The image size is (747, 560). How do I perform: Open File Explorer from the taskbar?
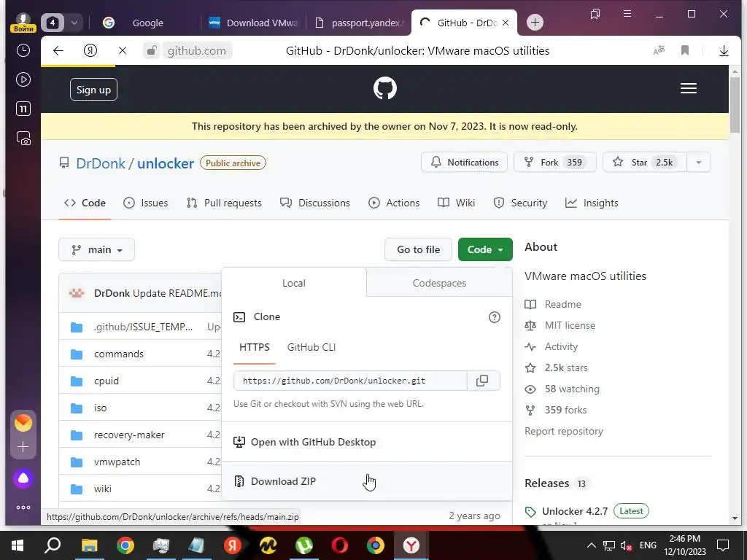tap(89, 545)
